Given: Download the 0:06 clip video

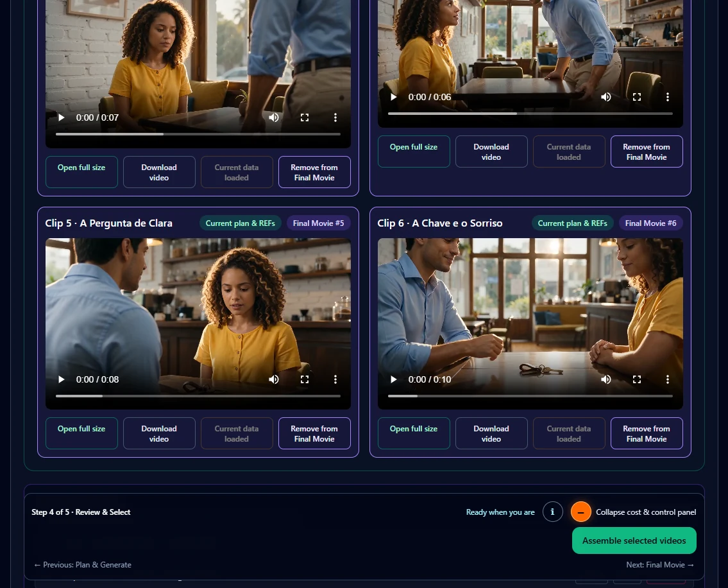Looking at the screenshot, I should (491, 151).
